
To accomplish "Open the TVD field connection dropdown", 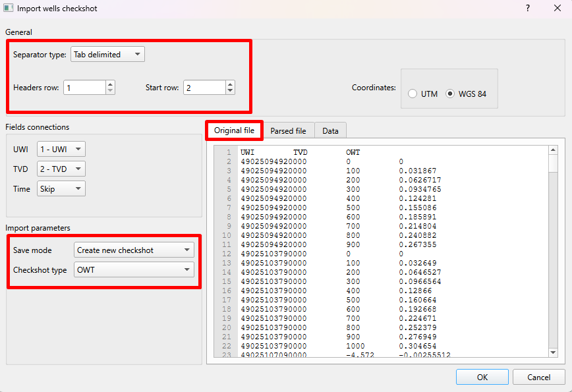I will (x=61, y=169).
